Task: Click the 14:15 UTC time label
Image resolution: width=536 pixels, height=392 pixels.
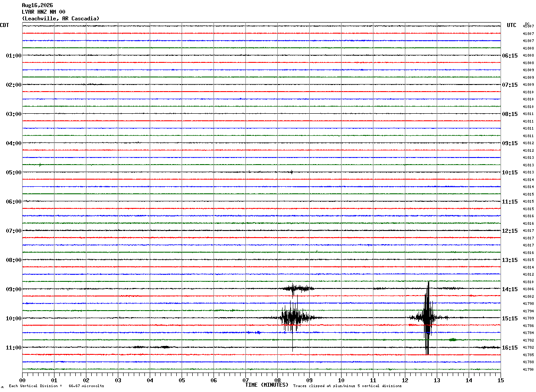Action: tap(510, 289)
